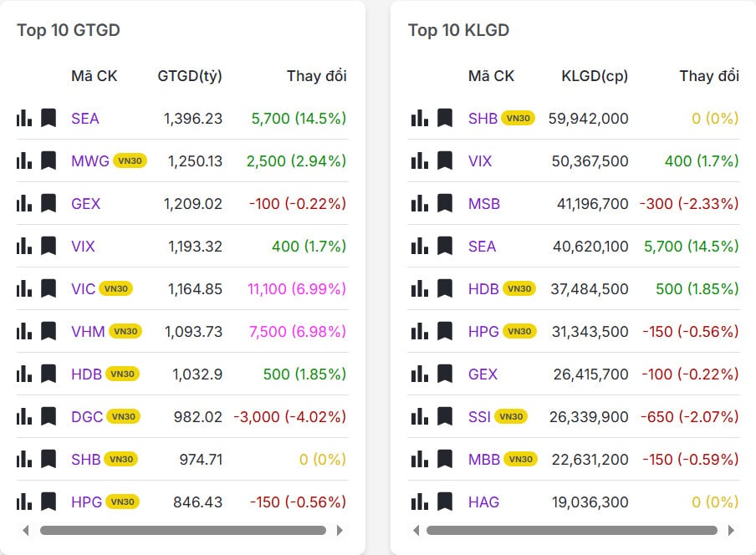Open the SSI stock page
Image resolution: width=756 pixels, height=555 pixels.
[x=480, y=416]
